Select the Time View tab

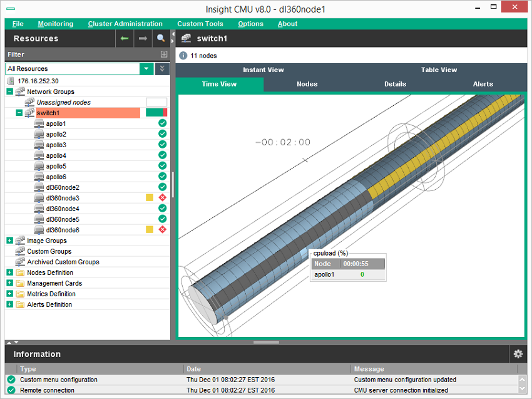219,84
